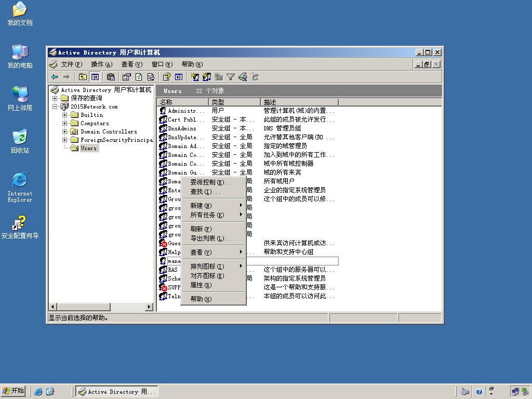
Task: Open the Window menu
Action: 162,64
